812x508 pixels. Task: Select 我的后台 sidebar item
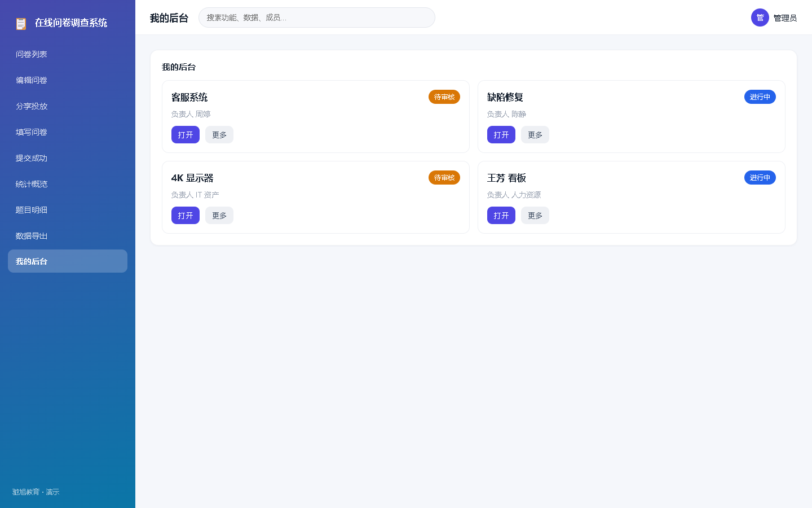click(68, 261)
